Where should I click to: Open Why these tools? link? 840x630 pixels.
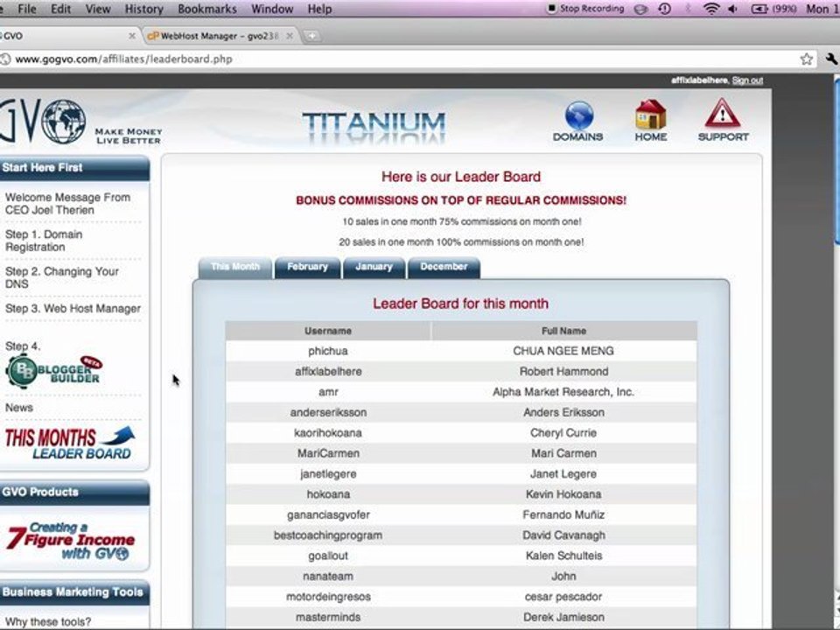[47, 622]
